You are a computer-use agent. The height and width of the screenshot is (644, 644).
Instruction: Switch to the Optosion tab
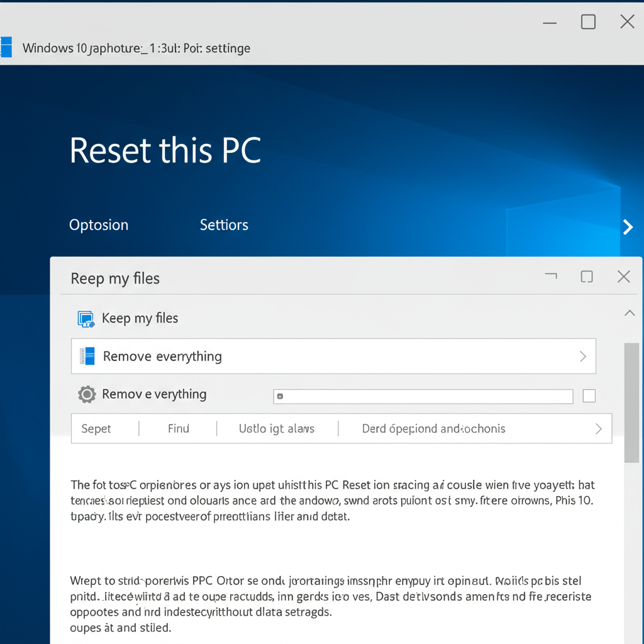[x=99, y=225]
